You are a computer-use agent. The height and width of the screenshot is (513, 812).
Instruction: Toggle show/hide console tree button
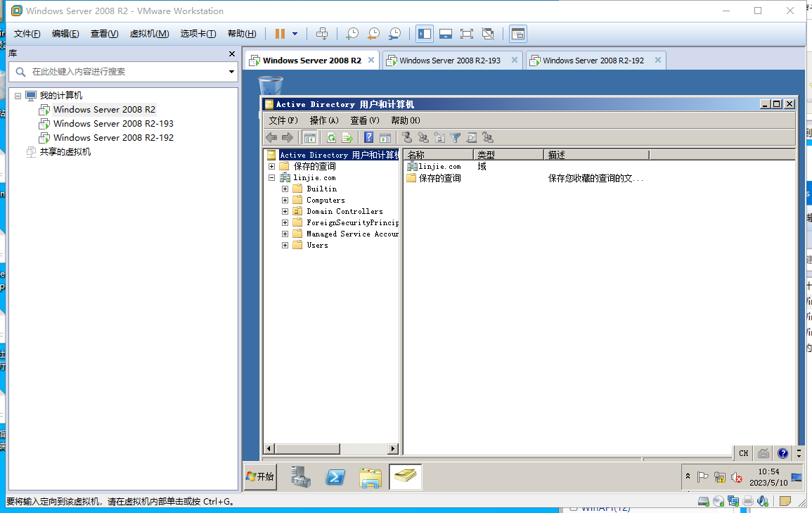309,137
